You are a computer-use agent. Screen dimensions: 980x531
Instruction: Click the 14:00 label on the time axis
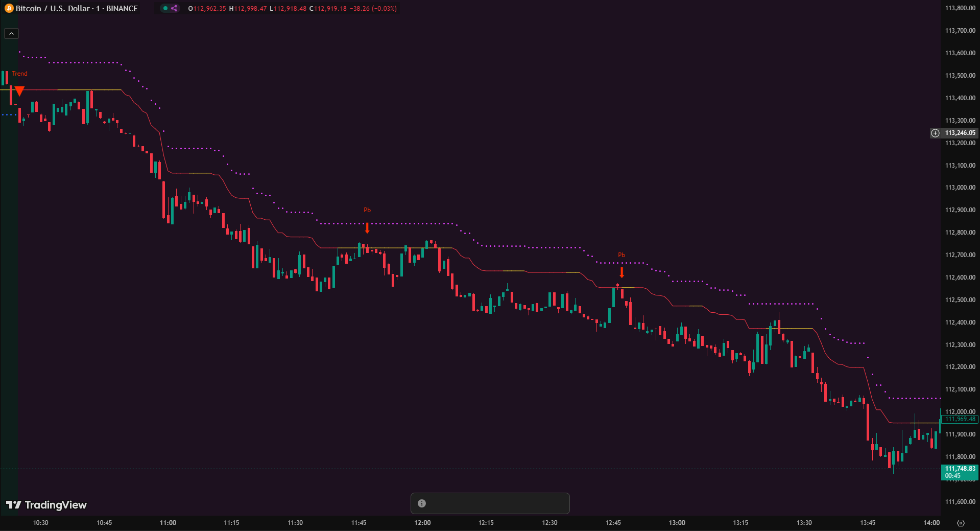click(x=931, y=523)
